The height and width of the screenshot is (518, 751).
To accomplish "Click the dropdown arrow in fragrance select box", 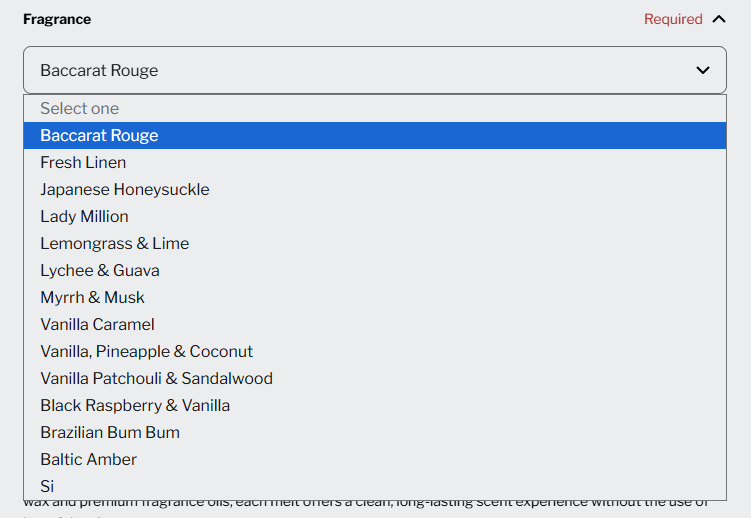I will pyautogui.click(x=702, y=70).
